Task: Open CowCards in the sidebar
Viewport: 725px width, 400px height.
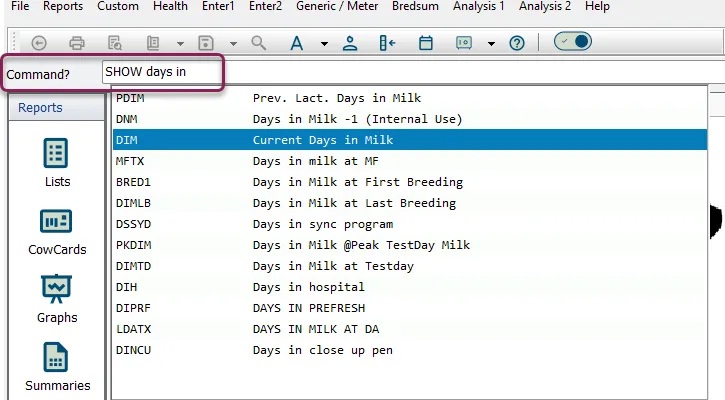Action: [x=57, y=231]
